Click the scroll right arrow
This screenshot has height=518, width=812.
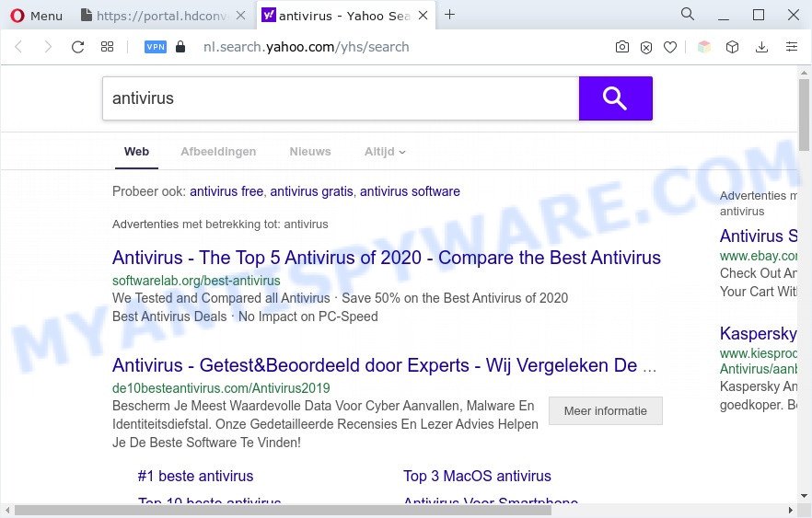coord(791,511)
